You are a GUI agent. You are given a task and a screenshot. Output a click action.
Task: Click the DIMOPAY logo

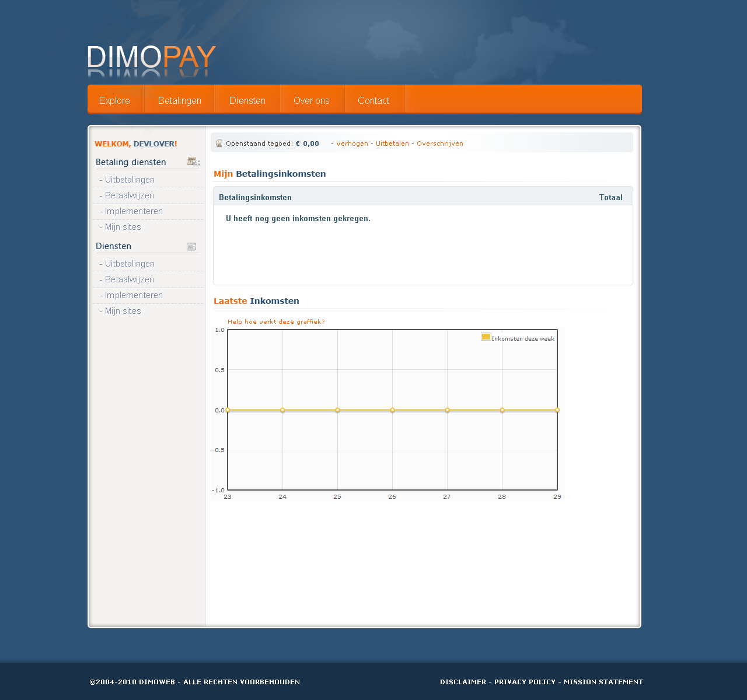click(x=152, y=61)
